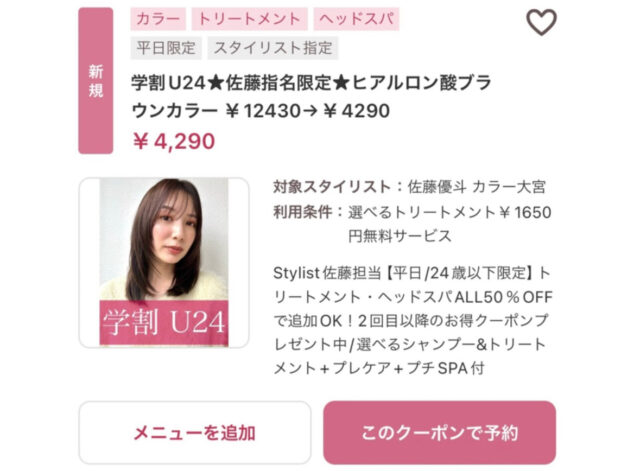The height and width of the screenshot is (471, 640).
Task: Tap the heart favorite icon
Action: (541, 22)
